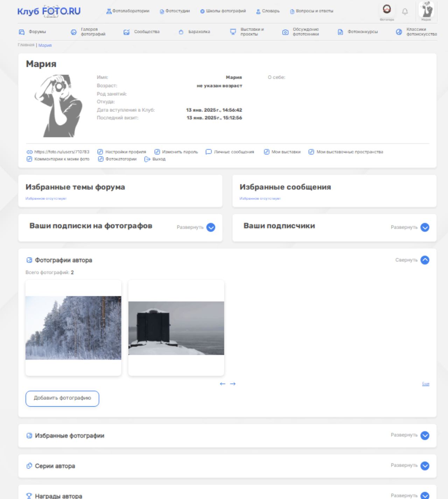Open the Фототора avatar icon in header
This screenshot has width=448, height=499.
(x=387, y=9)
